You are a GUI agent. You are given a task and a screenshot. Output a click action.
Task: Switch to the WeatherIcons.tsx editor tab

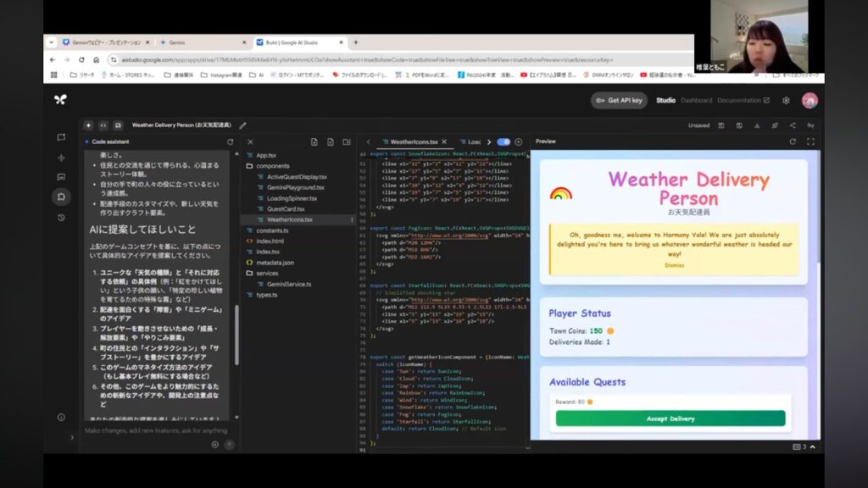410,141
